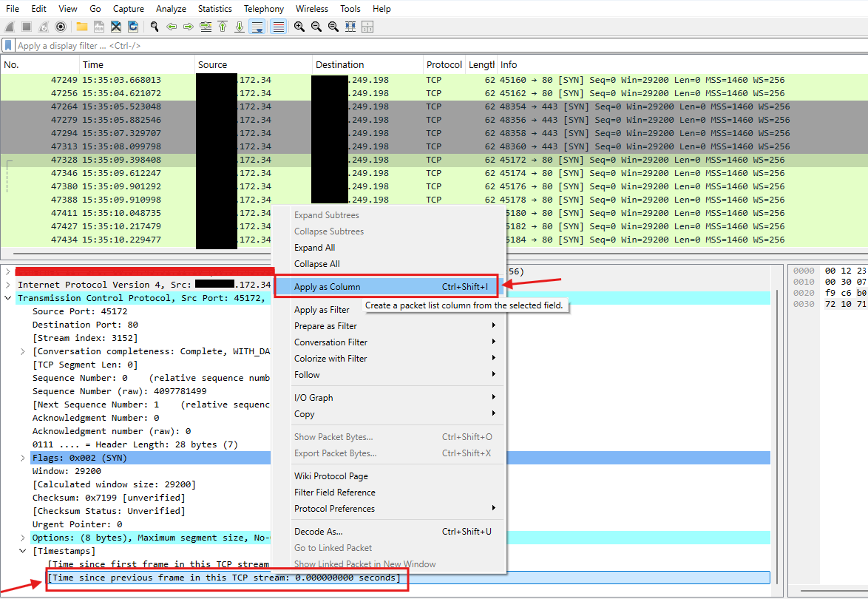The image size is (868, 599).
Task: Select Decode As... in context menu
Action: (318, 532)
